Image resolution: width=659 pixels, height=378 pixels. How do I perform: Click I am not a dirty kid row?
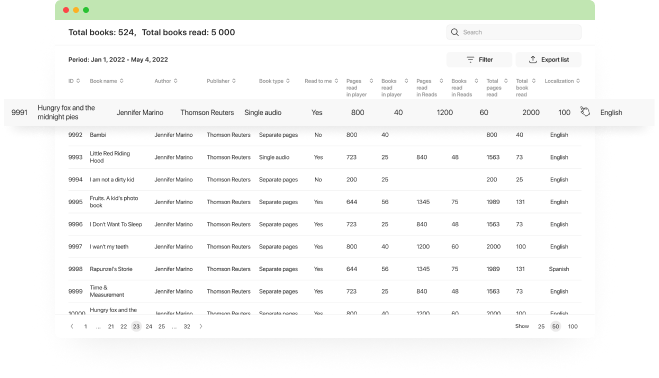tap(325, 180)
